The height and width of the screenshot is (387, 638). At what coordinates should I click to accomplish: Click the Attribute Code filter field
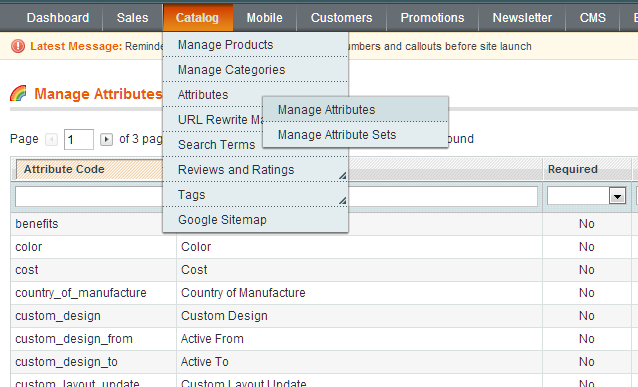[89, 197]
